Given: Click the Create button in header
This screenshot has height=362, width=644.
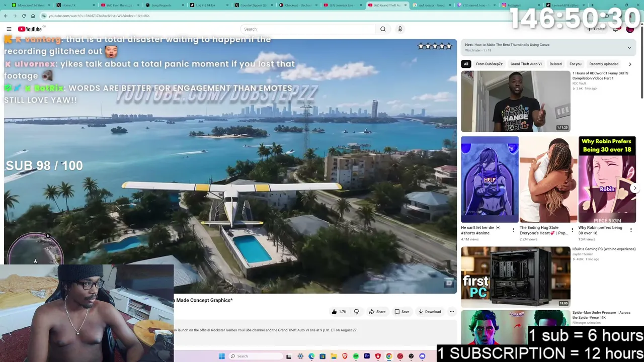Looking at the screenshot, I should point(596,29).
